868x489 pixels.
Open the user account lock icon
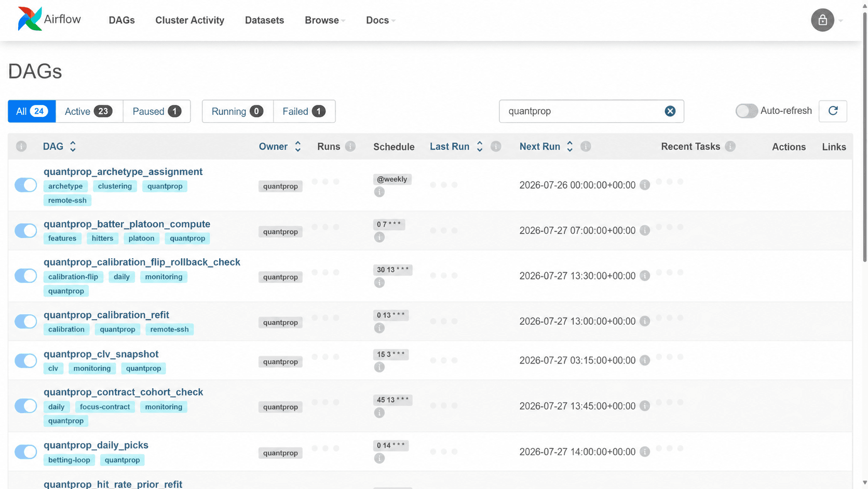(x=822, y=20)
